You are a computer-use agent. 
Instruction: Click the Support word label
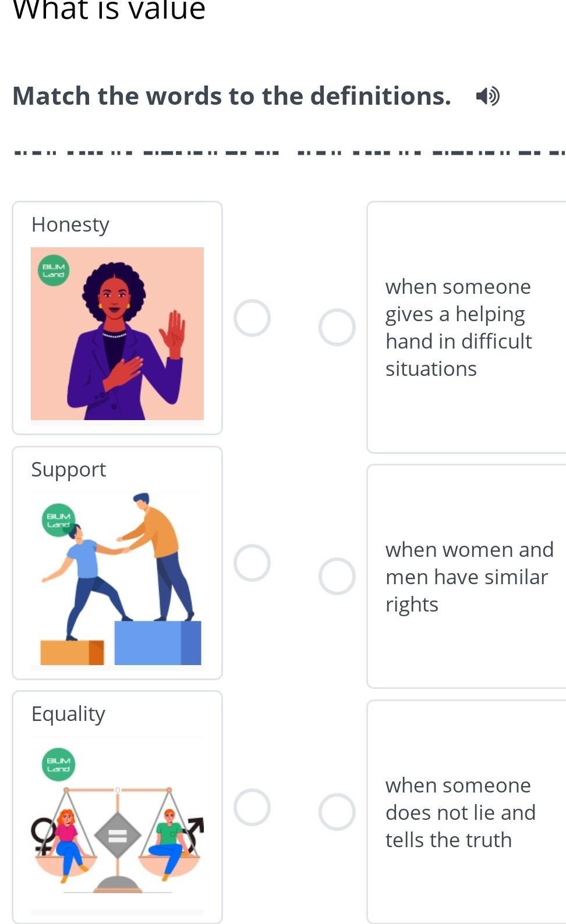(x=68, y=470)
